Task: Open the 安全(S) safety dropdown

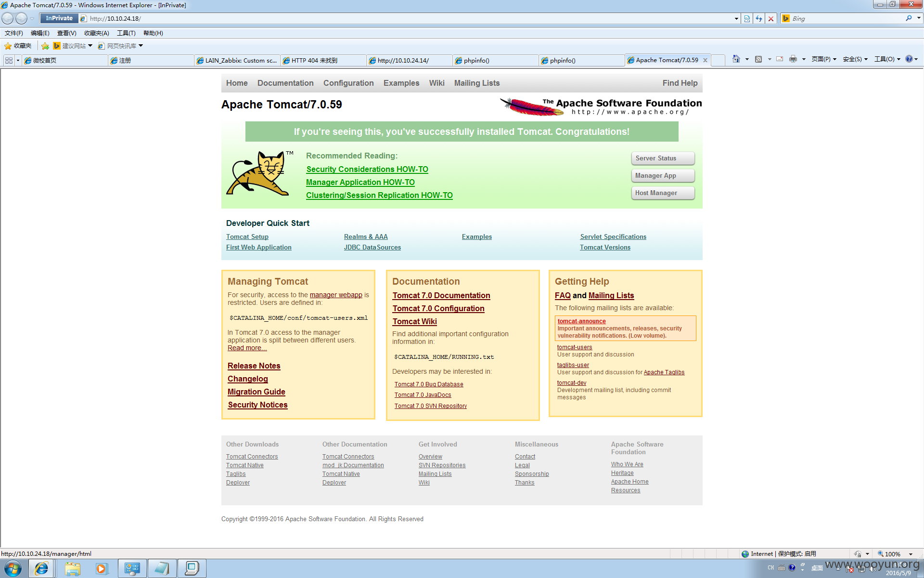Action: [x=855, y=59]
